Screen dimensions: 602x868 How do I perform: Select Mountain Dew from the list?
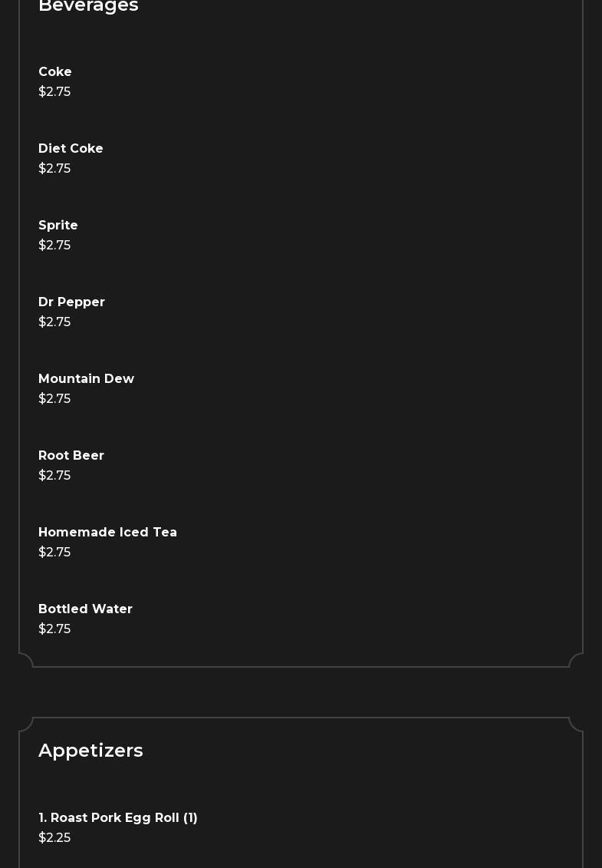pos(86,379)
